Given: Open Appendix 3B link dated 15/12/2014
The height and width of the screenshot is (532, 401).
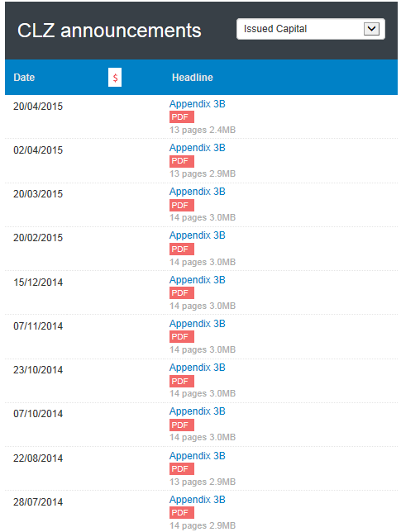Looking at the screenshot, I should coord(198,280).
